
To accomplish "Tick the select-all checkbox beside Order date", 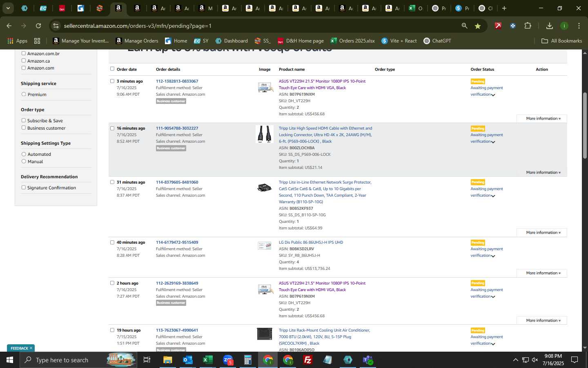I will click(112, 69).
